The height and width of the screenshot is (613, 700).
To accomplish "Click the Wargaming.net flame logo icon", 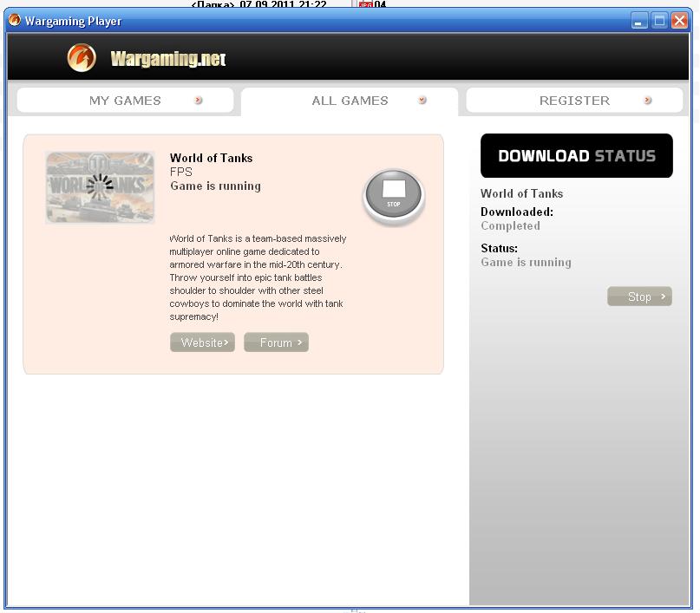I will (82, 57).
